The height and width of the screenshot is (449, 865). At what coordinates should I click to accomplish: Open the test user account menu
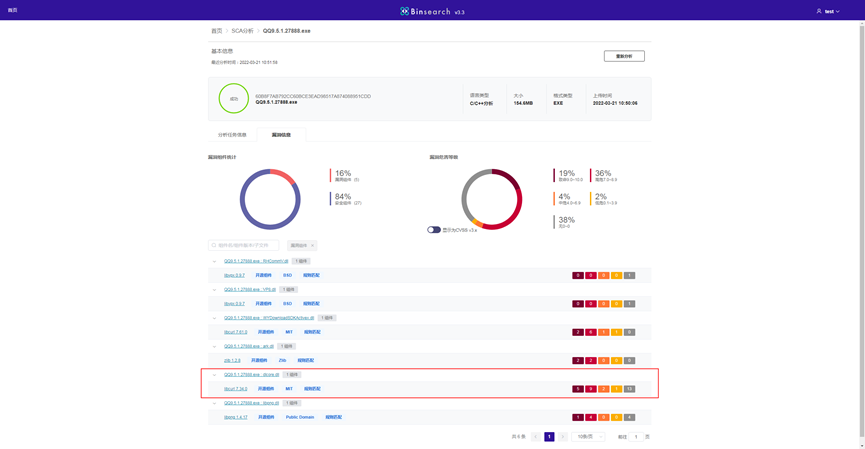click(828, 11)
